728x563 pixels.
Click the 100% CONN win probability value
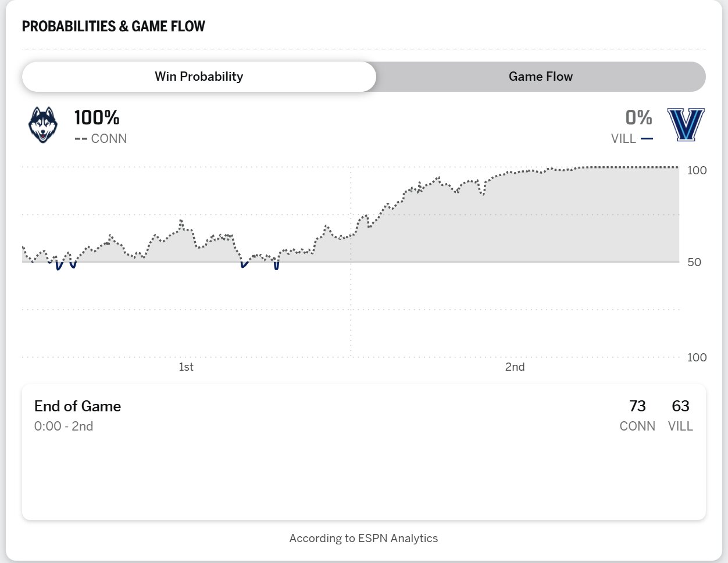coord(97,118)
